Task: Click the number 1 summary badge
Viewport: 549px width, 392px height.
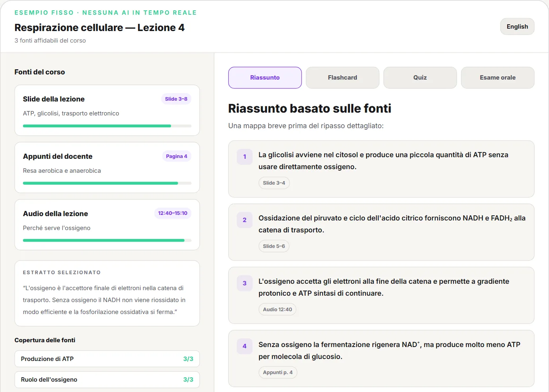Action: 245,157
